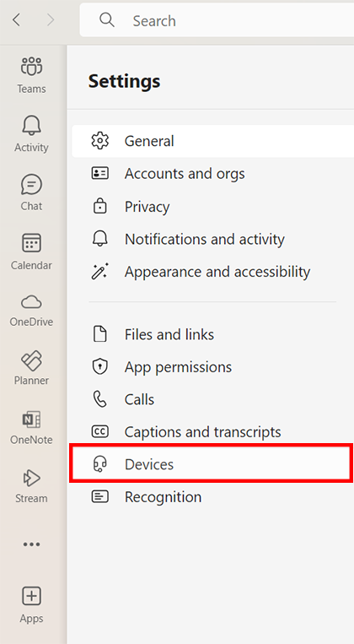Click the Notifications bell icon in Settings

[99, 239]
